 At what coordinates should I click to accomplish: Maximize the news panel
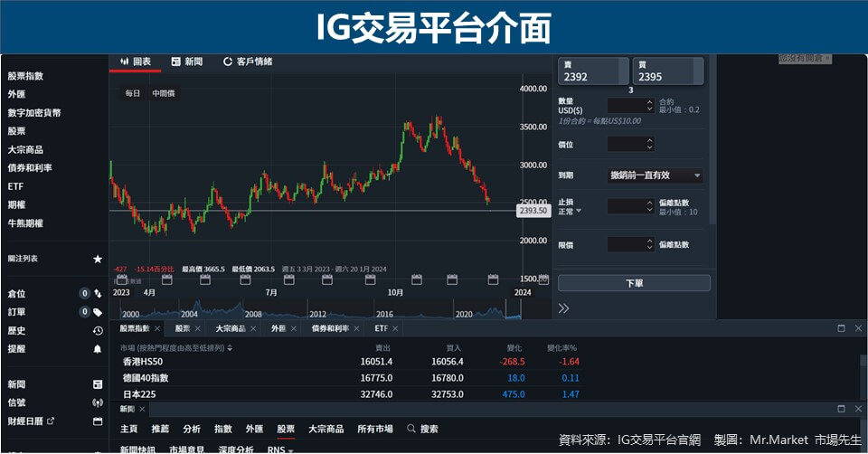842,409
